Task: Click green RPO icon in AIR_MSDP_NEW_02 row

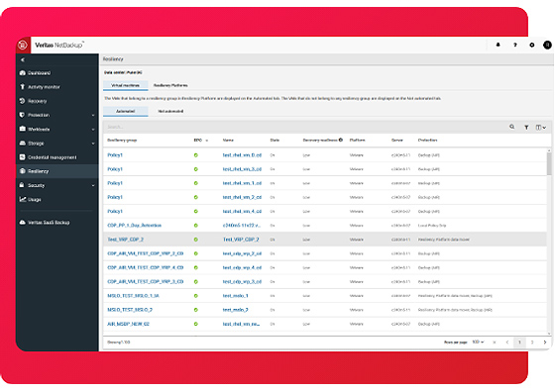Action: [x=196, y=324]
